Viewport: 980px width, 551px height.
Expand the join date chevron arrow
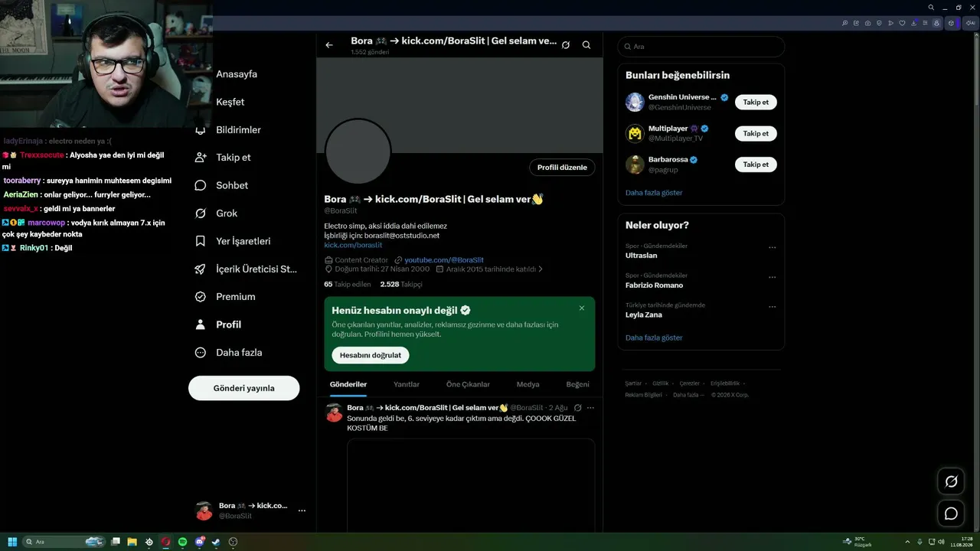point(541,269)
